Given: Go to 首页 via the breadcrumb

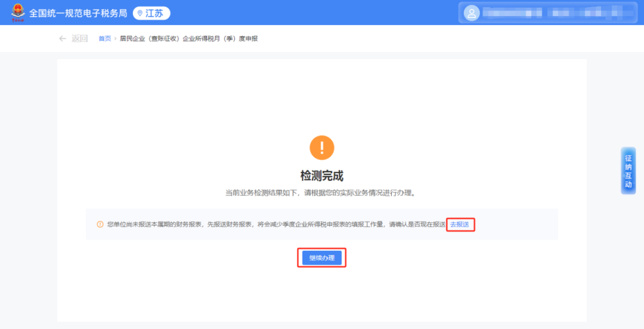Looking at the screenshot, I should point(104,39).
